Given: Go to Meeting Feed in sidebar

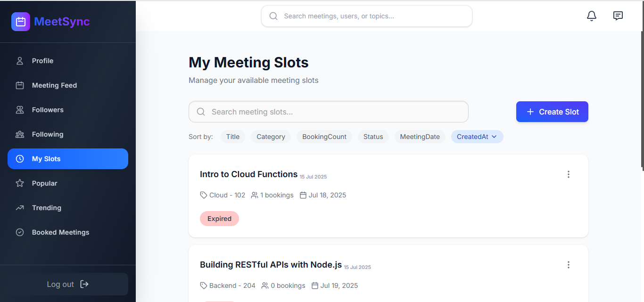Looking at the screenshot, I should point(54,85).
